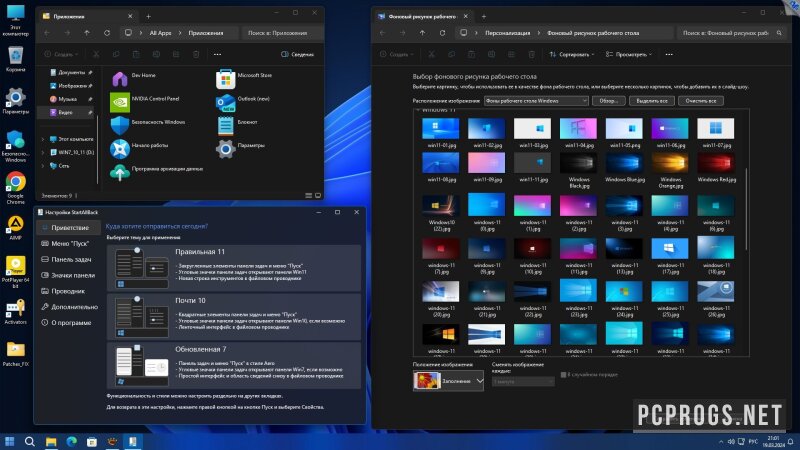Screen dimensions: 800x450
Task: Click Google Chrome desktop icon
Action: [x=15, y=187]
